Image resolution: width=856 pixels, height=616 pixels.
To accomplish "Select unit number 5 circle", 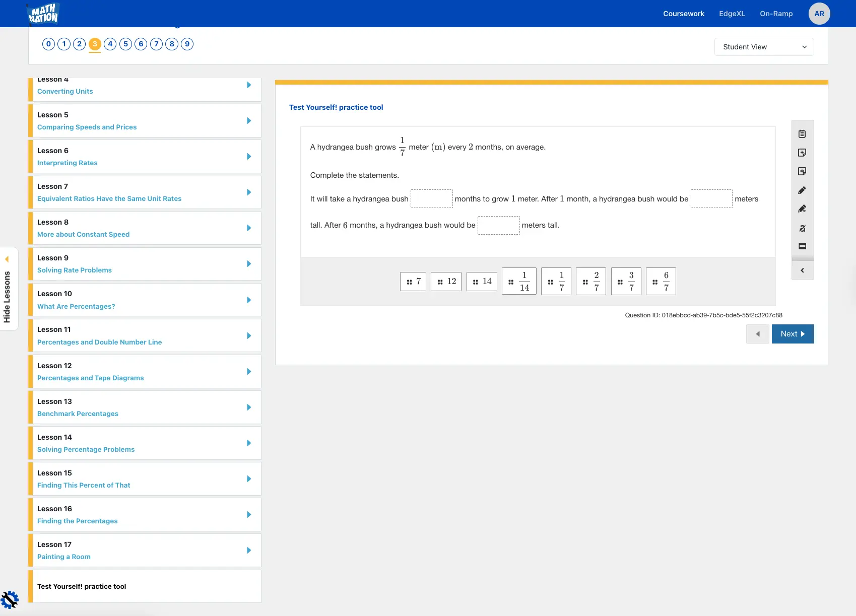I will click(x=125, y=44).
